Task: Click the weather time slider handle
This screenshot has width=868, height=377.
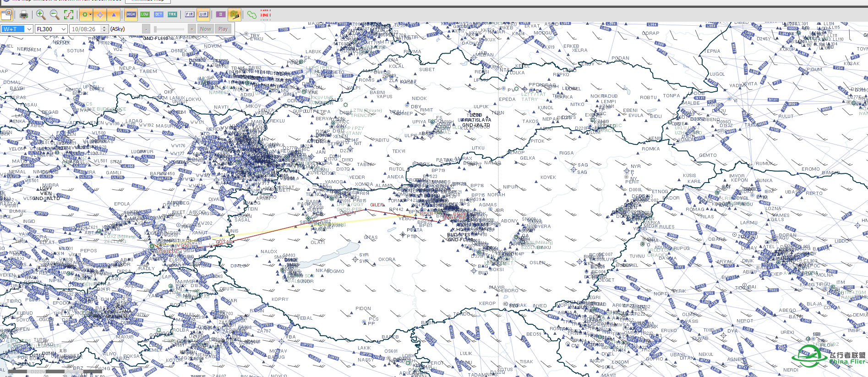Action: point(156,29)
